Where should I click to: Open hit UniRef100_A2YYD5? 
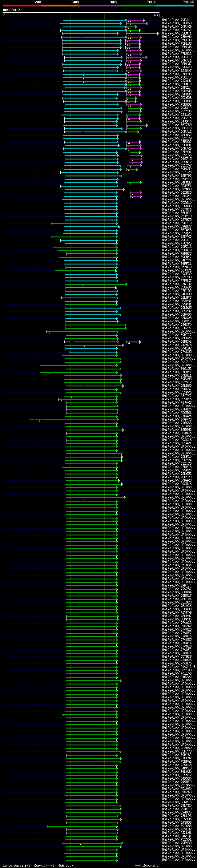point(177,111)
